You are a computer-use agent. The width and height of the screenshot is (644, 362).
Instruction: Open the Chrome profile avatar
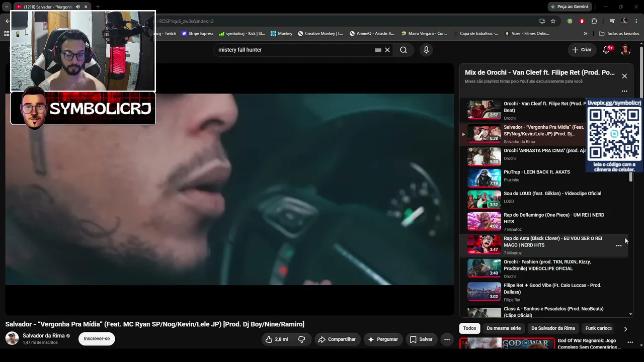624,21
